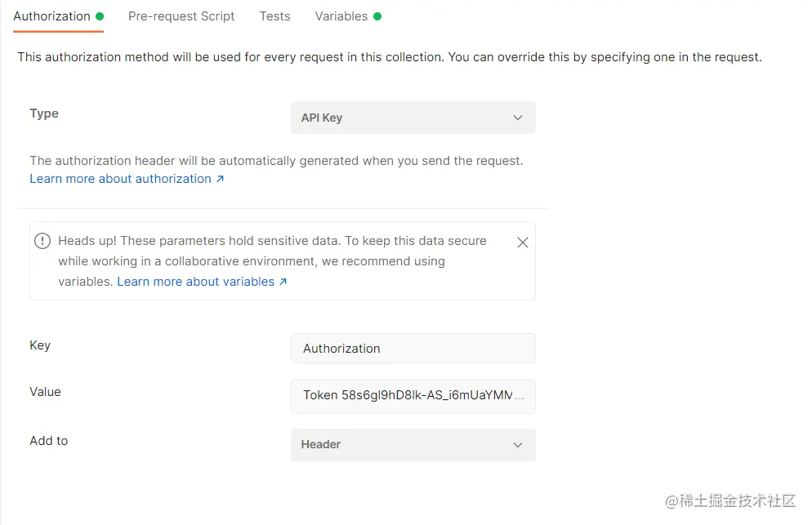Switch to the Variables tab
The height and width of the screenshot is (525, 812).
pyautogui.click(x=341, y=16)
